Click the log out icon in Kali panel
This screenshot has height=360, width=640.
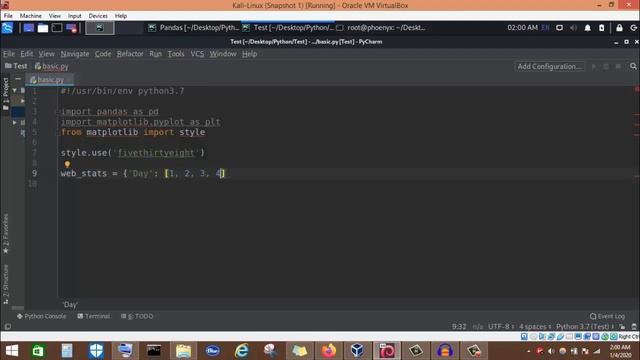click(x=633, y=28)
